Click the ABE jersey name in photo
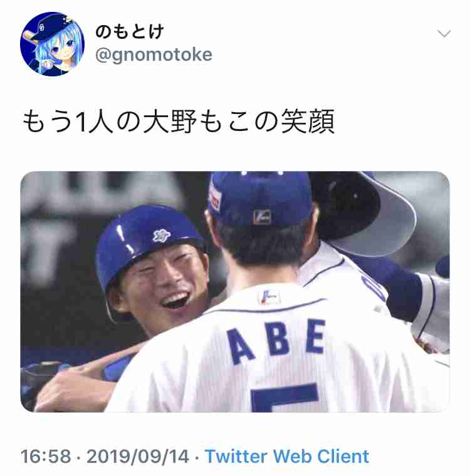 [x=276, y=341]
